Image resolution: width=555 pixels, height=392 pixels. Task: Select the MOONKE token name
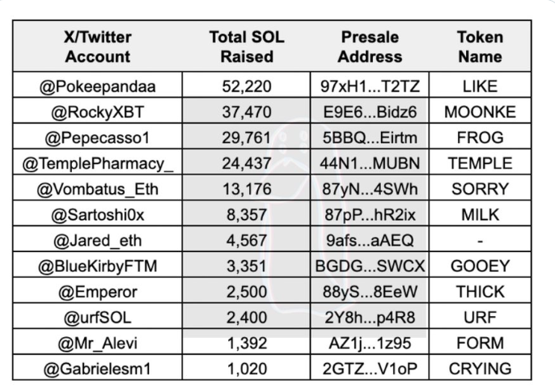[480, 112]
